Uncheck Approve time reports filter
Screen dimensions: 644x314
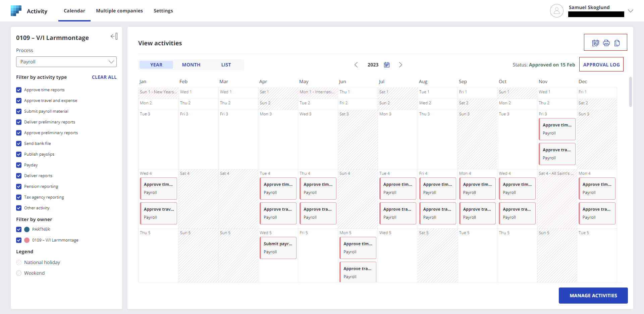(19, 90)
